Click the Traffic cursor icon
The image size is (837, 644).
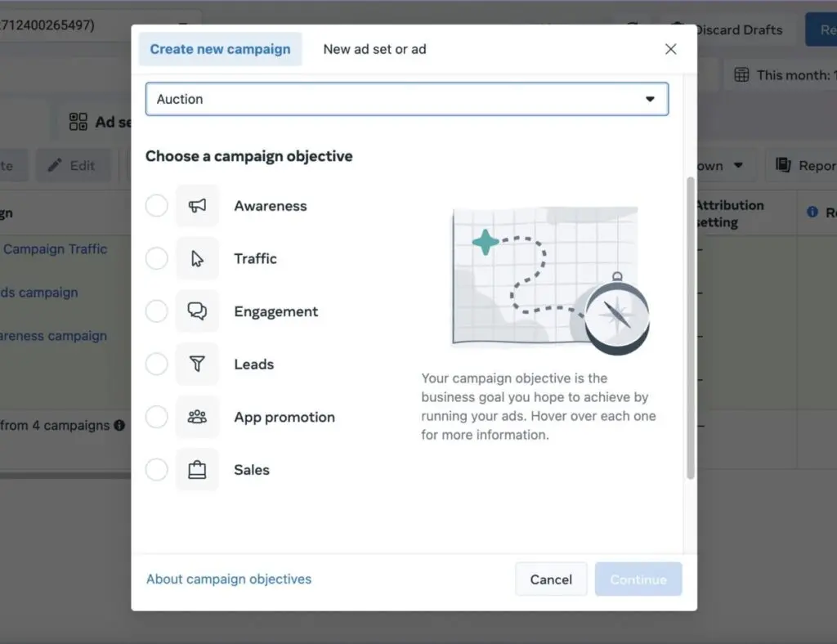pyautogui.click(x=197, y=259)
